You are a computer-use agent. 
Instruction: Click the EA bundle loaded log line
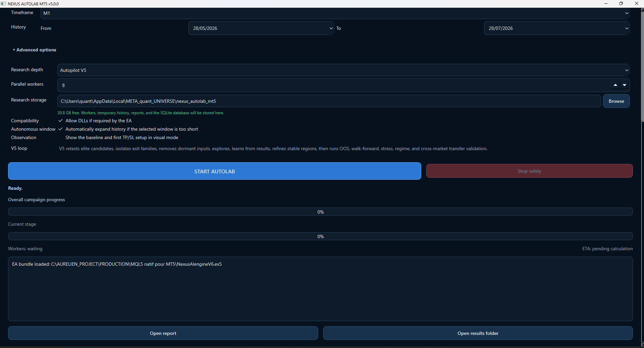coord(117,264)
